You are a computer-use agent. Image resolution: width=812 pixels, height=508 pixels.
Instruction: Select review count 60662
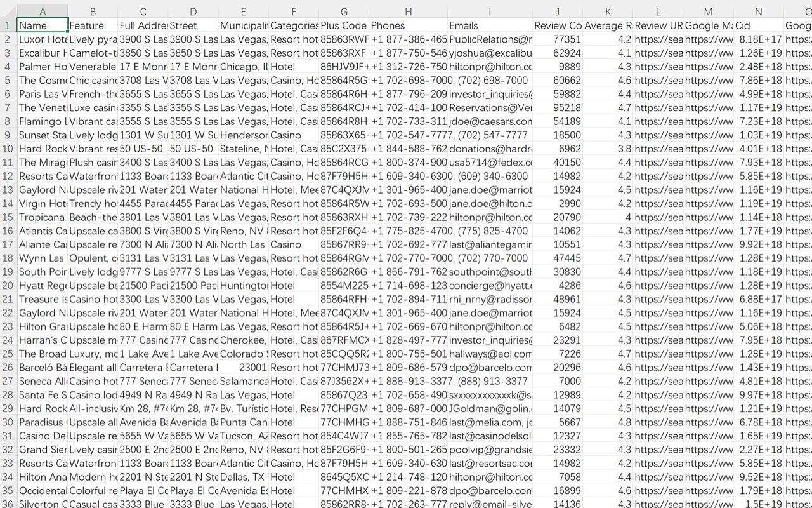click(558, 80)
